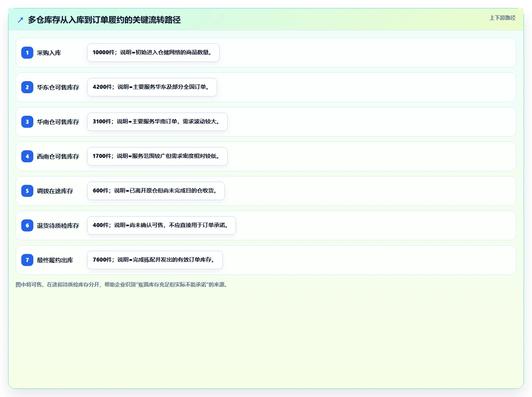The image size is (532, 397).
Task: Click the 400件 description box
Action: (x=161, y=225)
